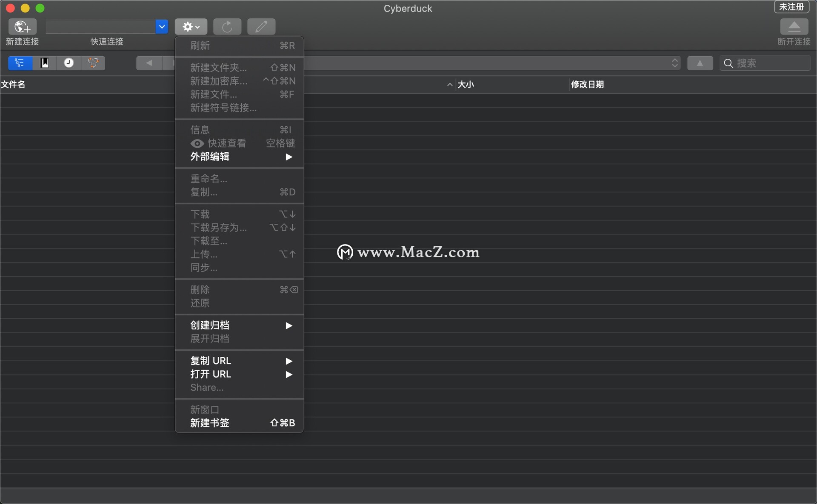The width and height of the screenshot is (817, 504).
Task: Select 新建符号链接... menu item
Action: 239,108
